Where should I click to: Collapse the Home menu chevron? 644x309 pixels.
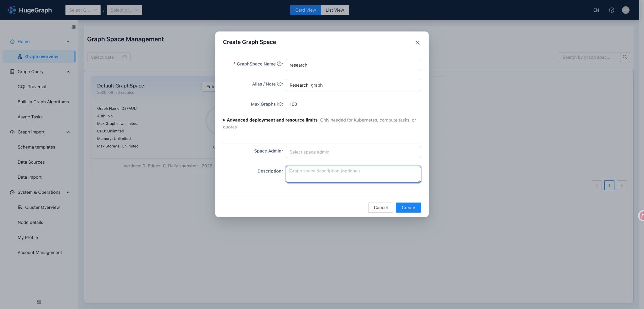tap(68, 41)
